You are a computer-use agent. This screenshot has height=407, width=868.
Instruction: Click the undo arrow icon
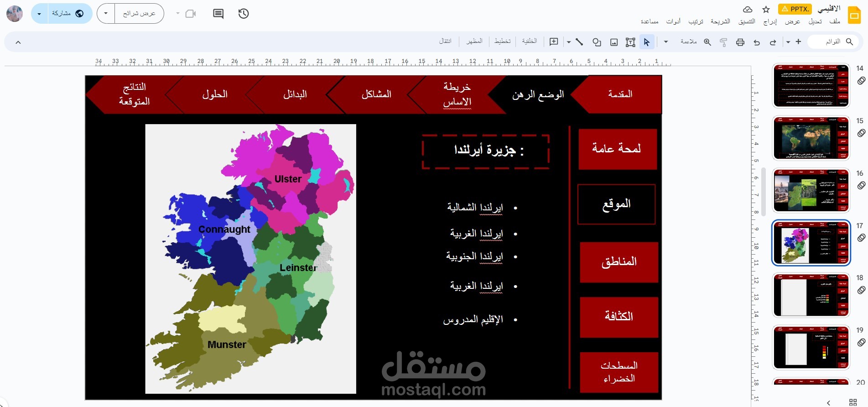point(757,42)
